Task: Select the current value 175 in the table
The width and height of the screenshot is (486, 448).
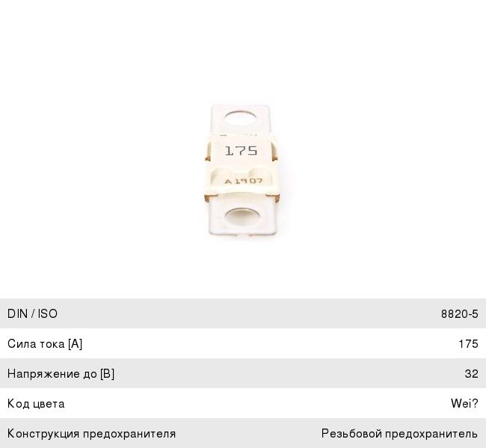Action: [x=468, y=343]
